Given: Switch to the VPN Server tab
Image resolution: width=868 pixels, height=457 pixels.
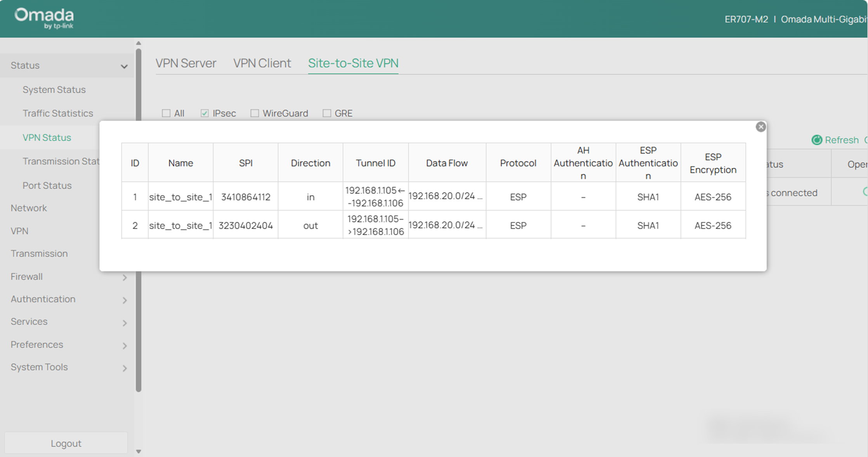Looking at the screenshot, I should point(186,63).
